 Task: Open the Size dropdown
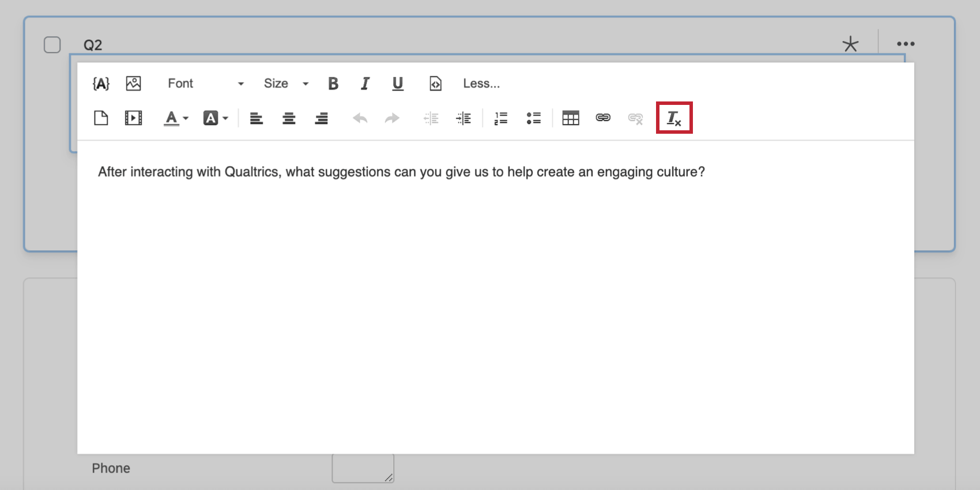click(x=286, y=84)
